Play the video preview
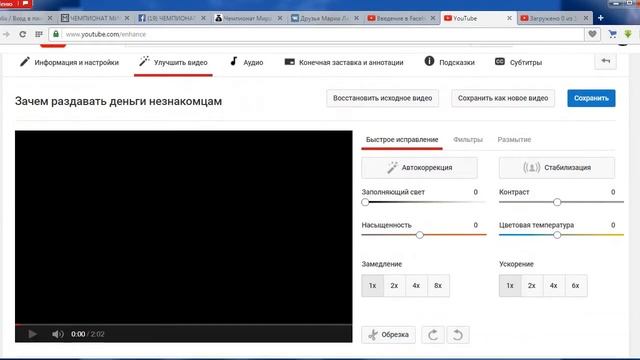The height and width of the screenshot is (360, 640). (x=32, y=334)
